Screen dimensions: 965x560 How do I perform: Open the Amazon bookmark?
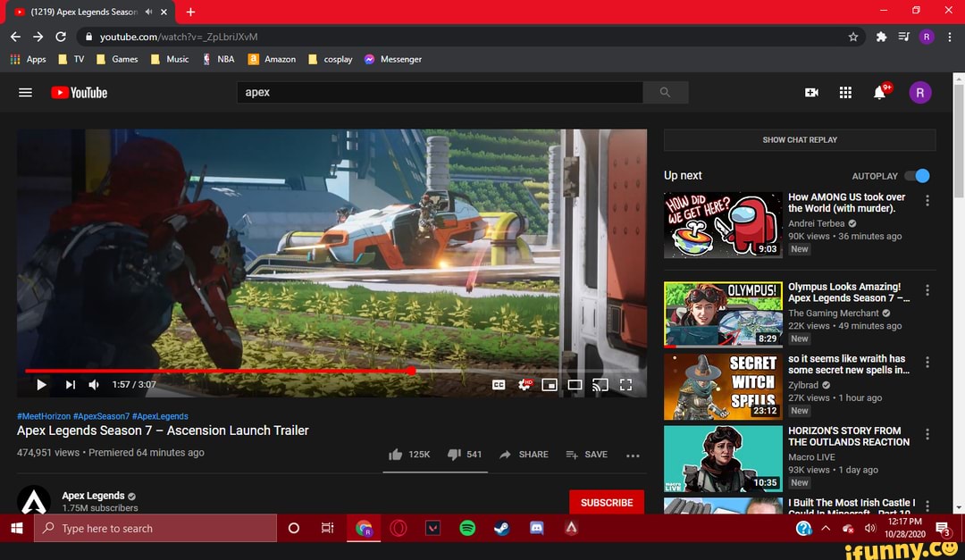[272, 59]
